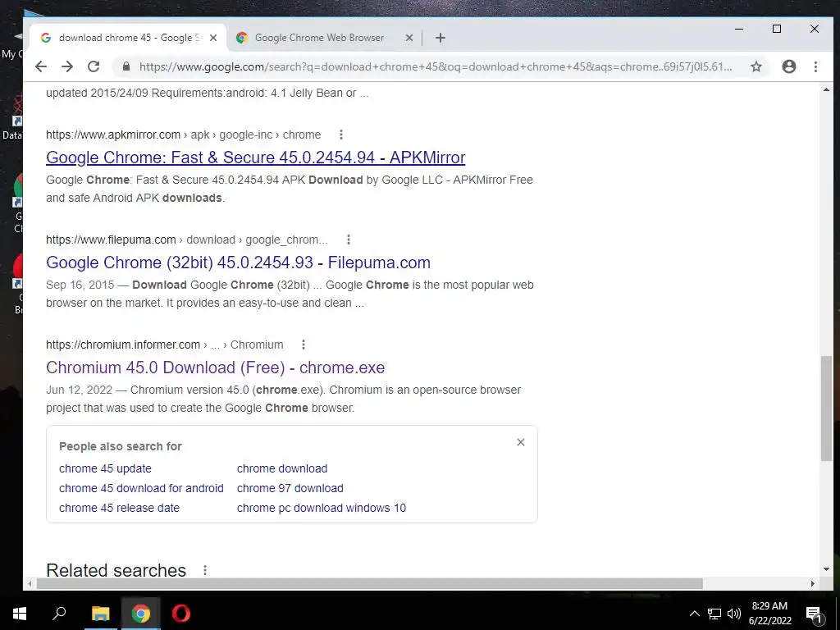Open the Chrome profile account icon
Image resolution: width=840 pixels, height=630 pixels.
pyautogui.click(x=788, y=66)
